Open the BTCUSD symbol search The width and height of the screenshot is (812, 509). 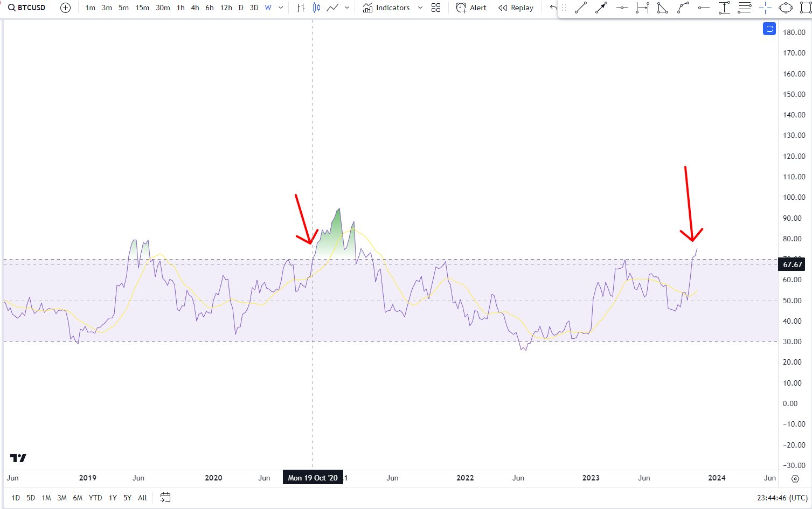(x=27, y=8)
